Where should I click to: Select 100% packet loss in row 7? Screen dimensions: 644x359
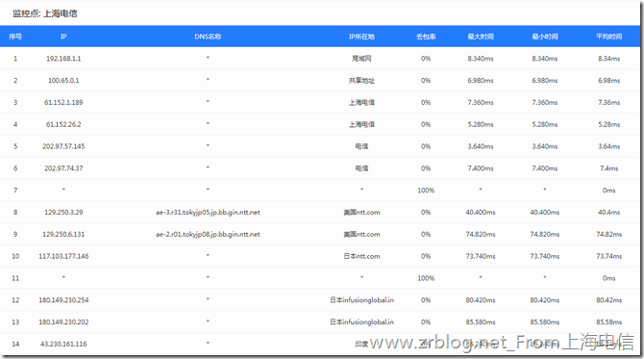tap(426, 191)
